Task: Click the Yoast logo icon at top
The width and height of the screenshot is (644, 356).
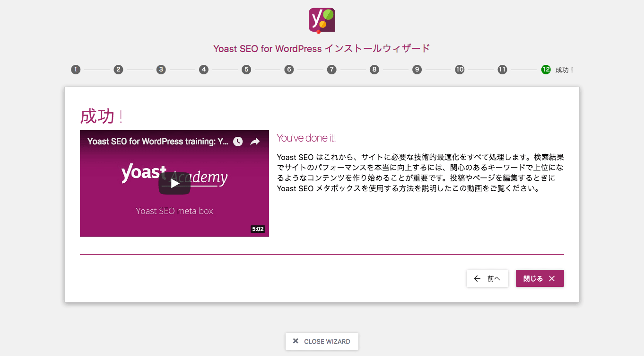Action: coord(322,20)
